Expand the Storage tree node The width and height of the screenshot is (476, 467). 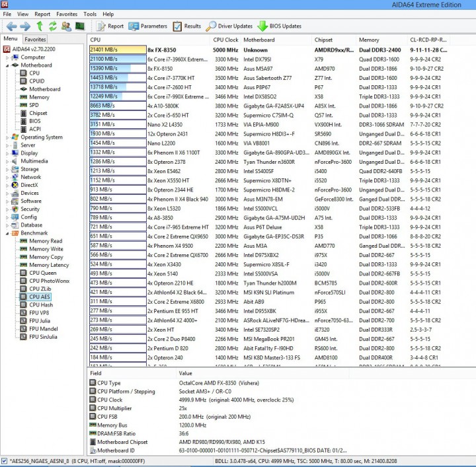click(7, 169)
